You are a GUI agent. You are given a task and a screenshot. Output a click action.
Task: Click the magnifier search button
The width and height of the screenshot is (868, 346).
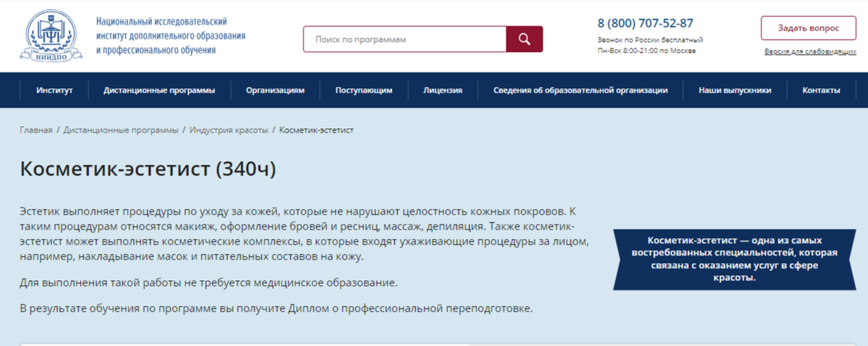pyautogui.click(x=524, y=39)
